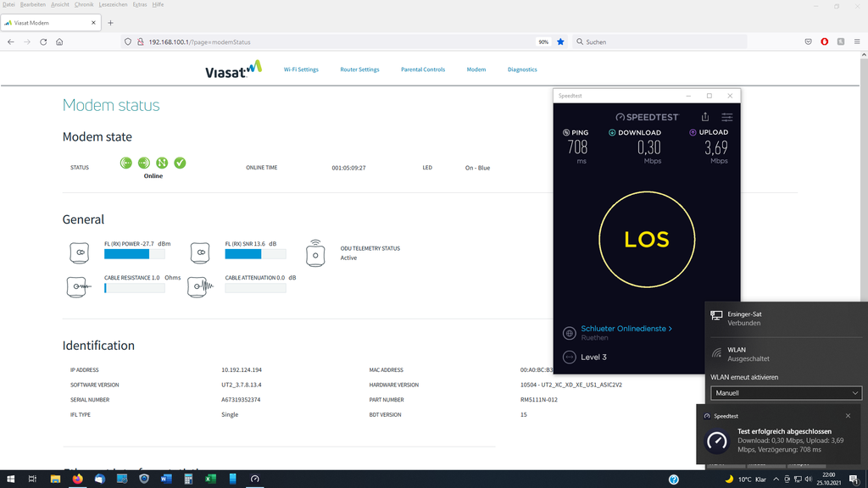Open the Datei menu in Firefox
The image size is (868, 488).
8,4
